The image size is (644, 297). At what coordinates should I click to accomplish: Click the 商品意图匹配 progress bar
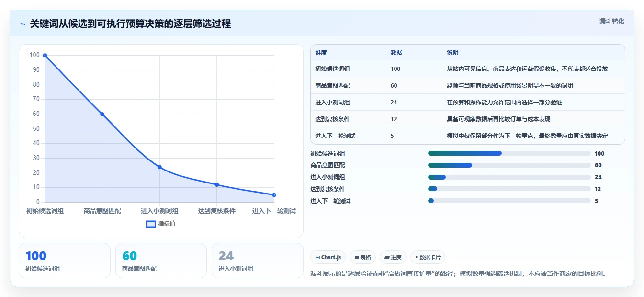(x=509, y=165)
